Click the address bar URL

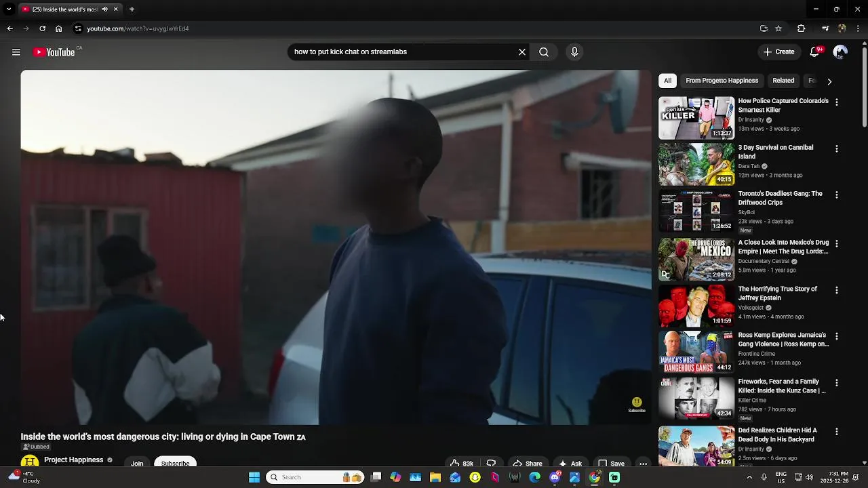pyautogui.click(x=138, y=28)
